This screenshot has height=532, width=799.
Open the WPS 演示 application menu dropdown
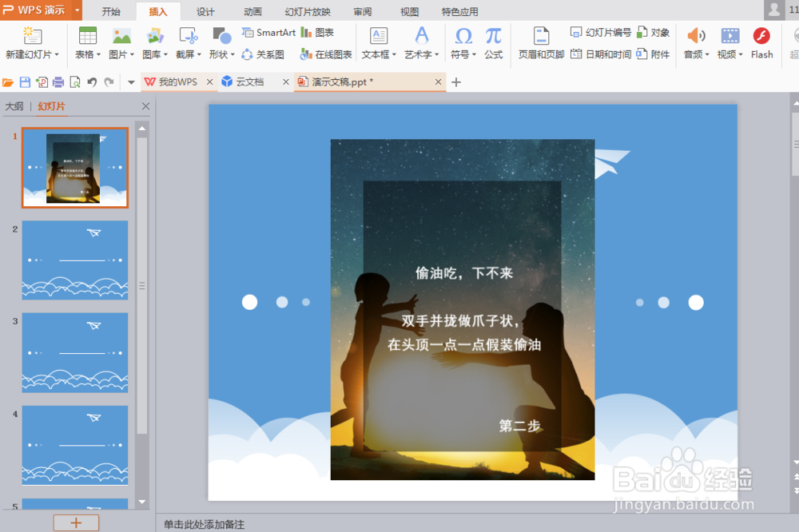pyautogui.click(x=77, y=10)
